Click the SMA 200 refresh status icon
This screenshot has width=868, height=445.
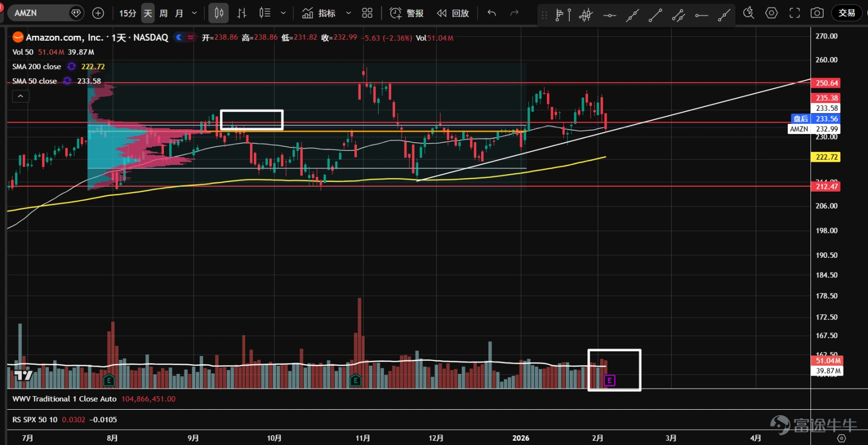click(x=72, y=66)
